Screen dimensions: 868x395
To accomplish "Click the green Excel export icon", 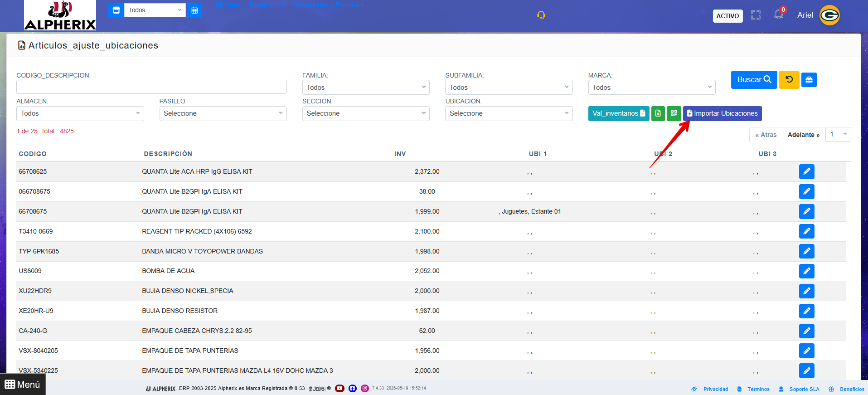I will pyautogui.click(x=658, y=113).
